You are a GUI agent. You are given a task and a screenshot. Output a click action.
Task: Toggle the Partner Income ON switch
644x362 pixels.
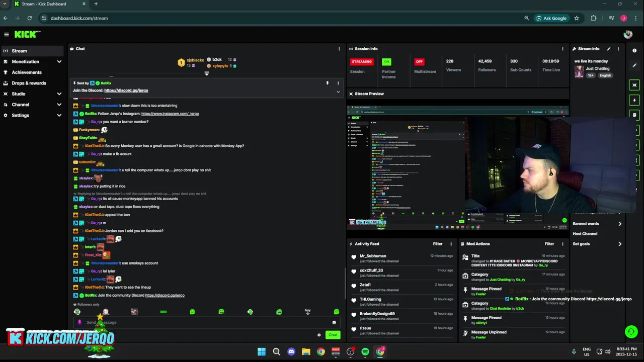coord(386,62)
